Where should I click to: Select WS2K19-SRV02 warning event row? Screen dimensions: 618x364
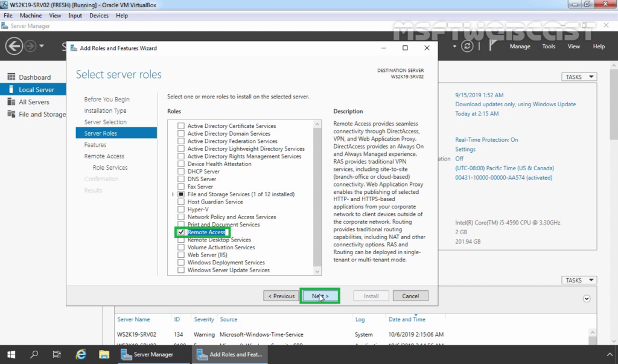click(280, 334)
